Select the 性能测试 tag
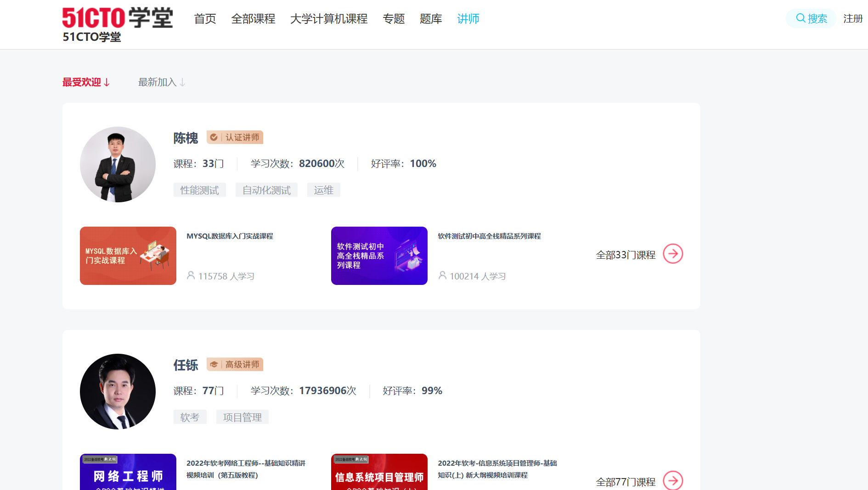The height and width of the screenshot is (490, 868). [199, 190]
